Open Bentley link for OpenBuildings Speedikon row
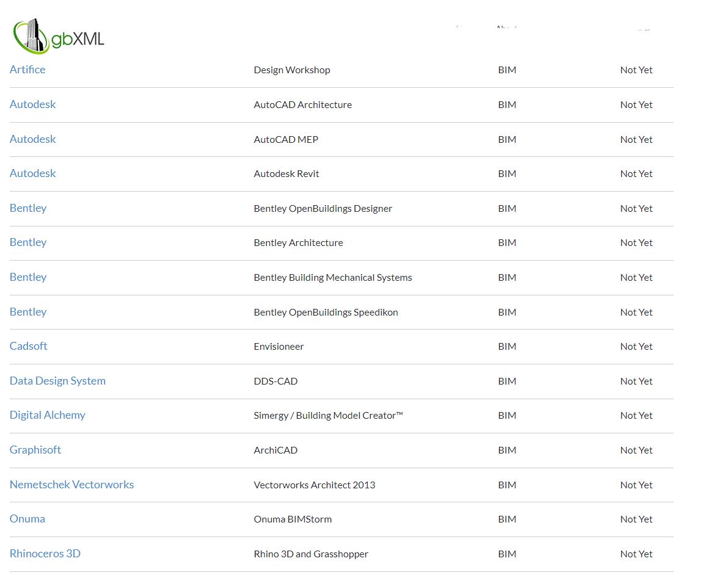728x575 pixels. (28, 313)
